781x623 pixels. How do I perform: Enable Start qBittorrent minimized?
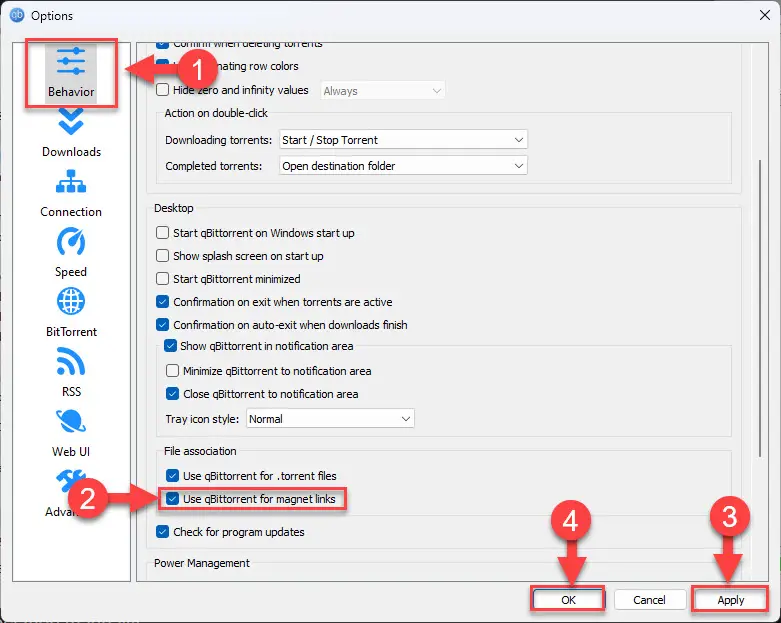[162, 278]
